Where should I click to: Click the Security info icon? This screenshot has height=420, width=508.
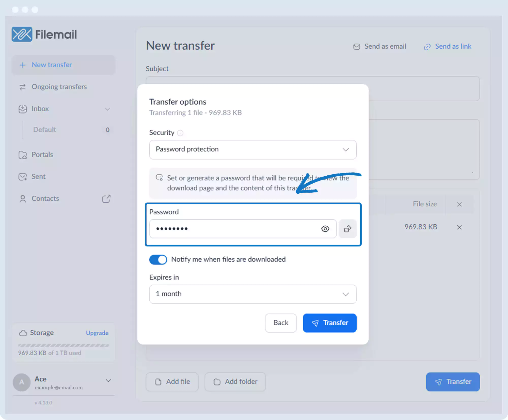pos(180,133)
